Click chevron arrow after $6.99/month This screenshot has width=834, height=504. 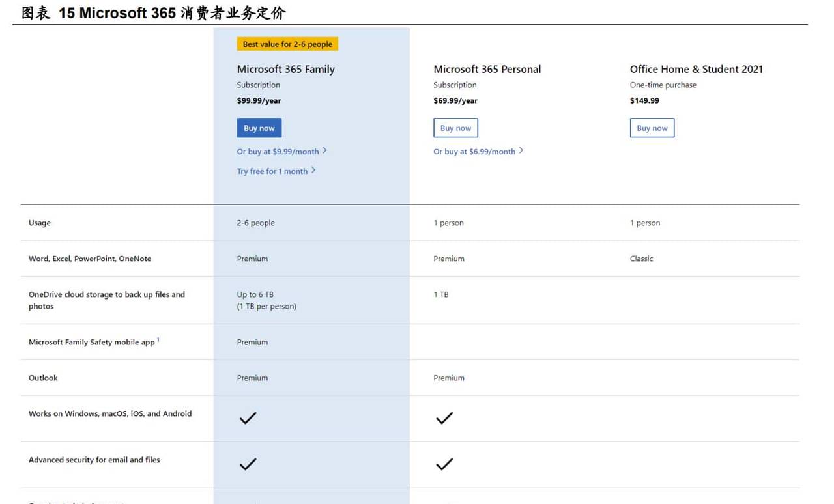coord(521,151)
